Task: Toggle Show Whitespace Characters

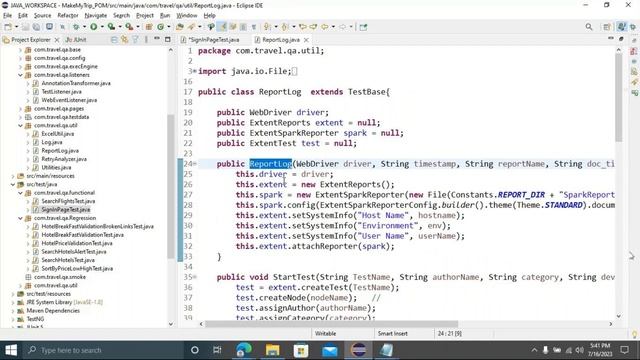Action: point(253,27)
